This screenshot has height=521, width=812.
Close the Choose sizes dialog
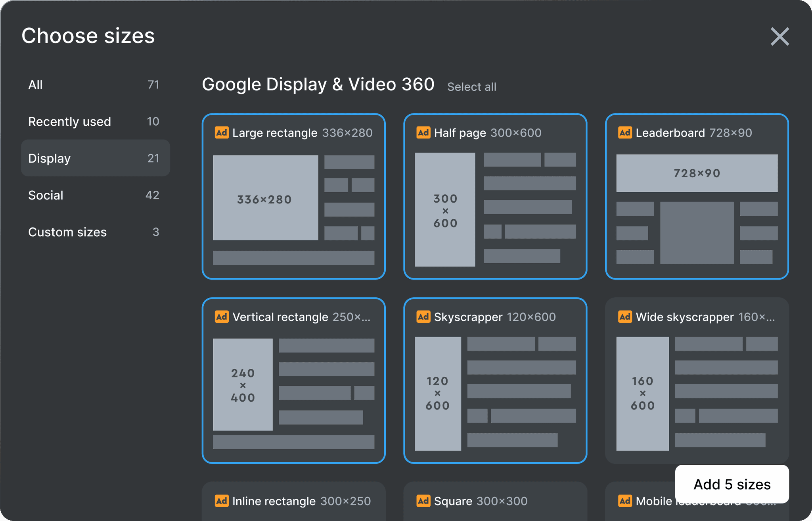pyautogui.click(x=779, y=36)
